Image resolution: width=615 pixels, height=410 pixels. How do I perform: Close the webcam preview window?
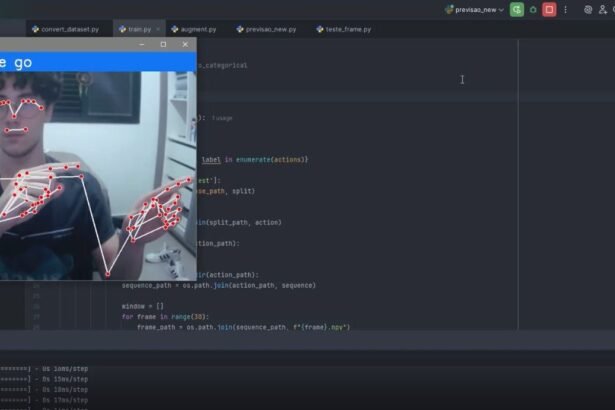[x=184, y=45]
